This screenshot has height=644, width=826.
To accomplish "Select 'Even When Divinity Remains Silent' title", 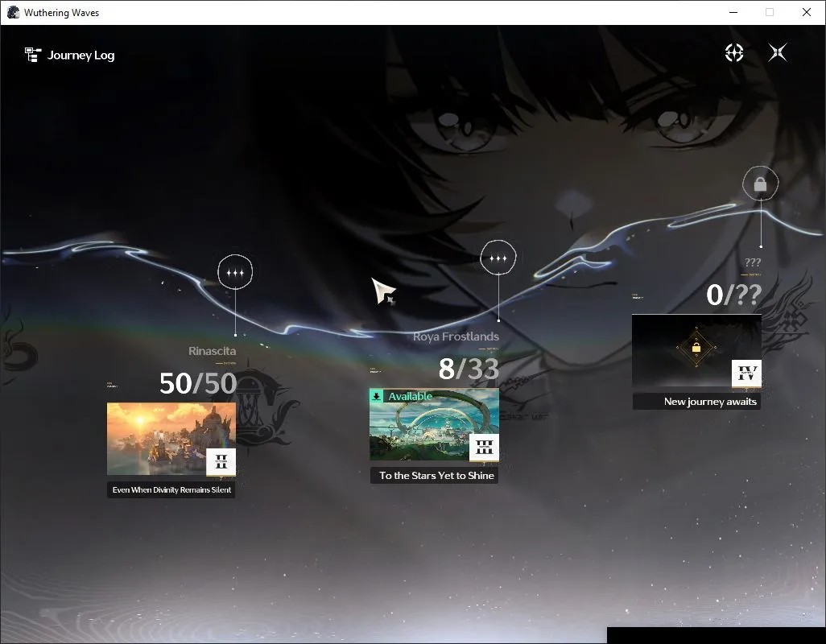I will coord(171,489).
